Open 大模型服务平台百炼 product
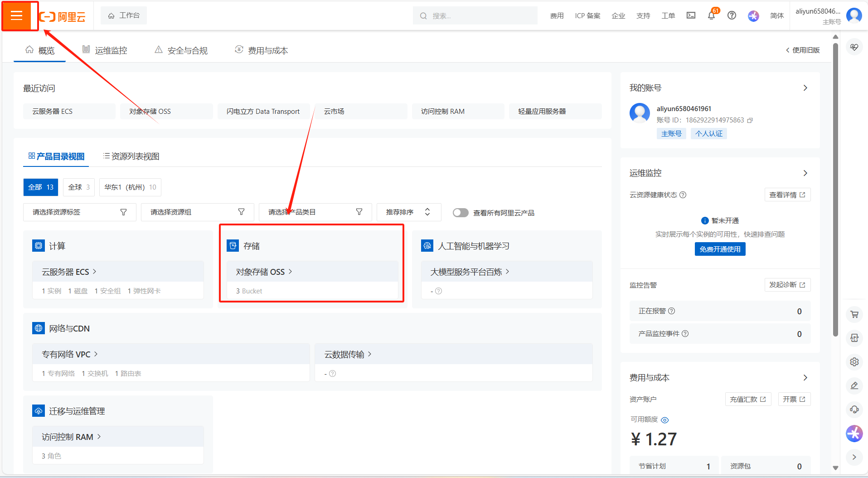 coord(470,272)
